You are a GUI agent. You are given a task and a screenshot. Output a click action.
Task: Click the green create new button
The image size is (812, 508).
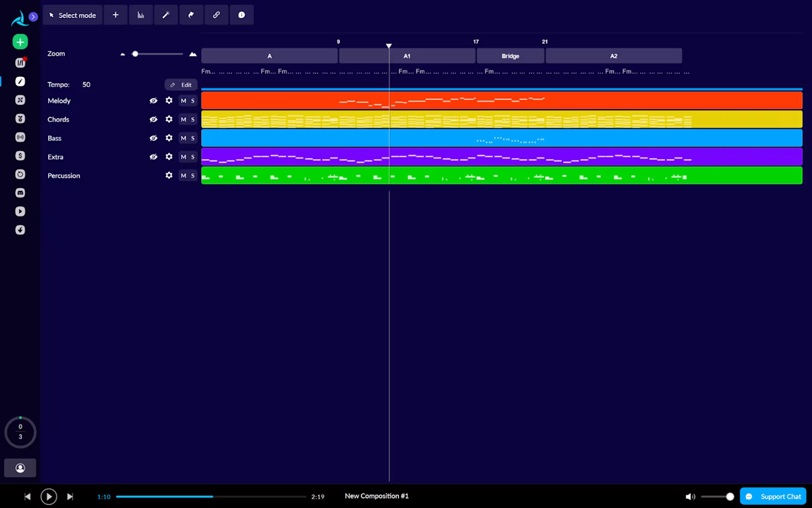pos(20,42)
